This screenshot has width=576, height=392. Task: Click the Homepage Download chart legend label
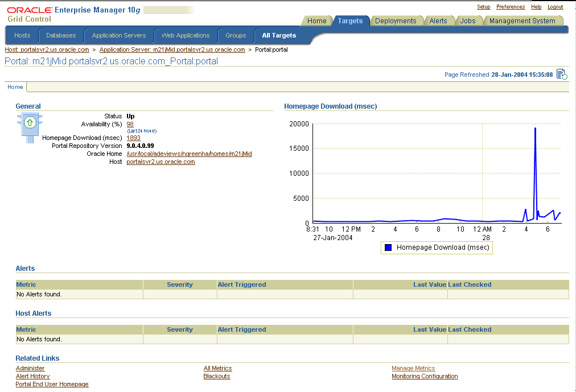(x=443, y=247)
